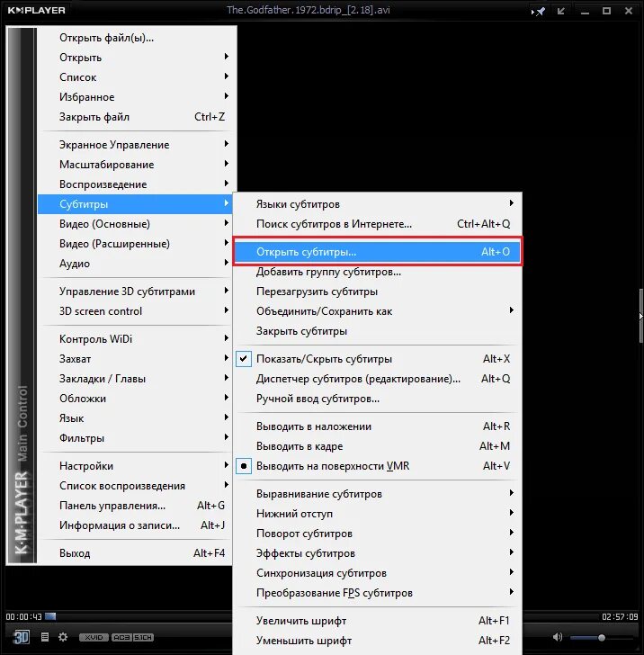
Task: Click the 5.1CH channel indicator
Action: coord(143,637)
